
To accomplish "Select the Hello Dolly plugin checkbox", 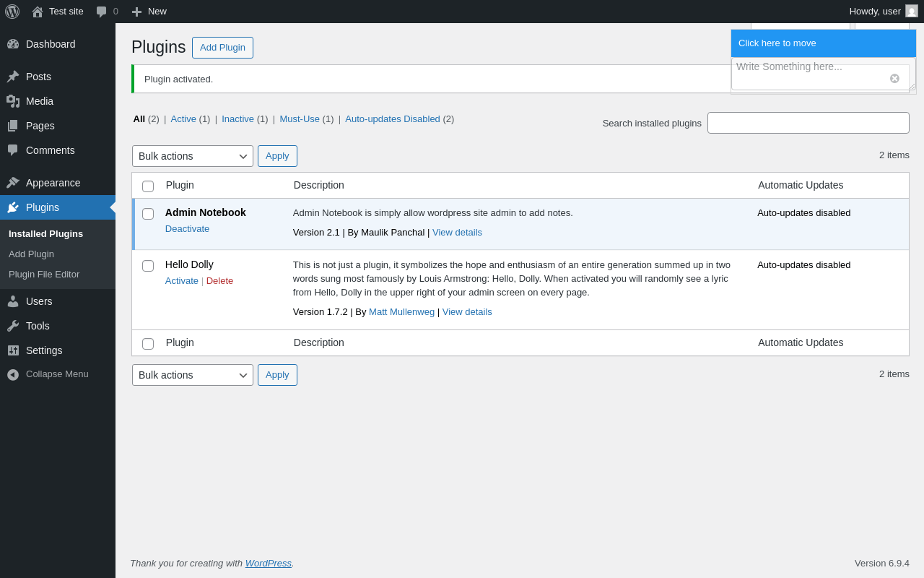I will click(148, 266).
